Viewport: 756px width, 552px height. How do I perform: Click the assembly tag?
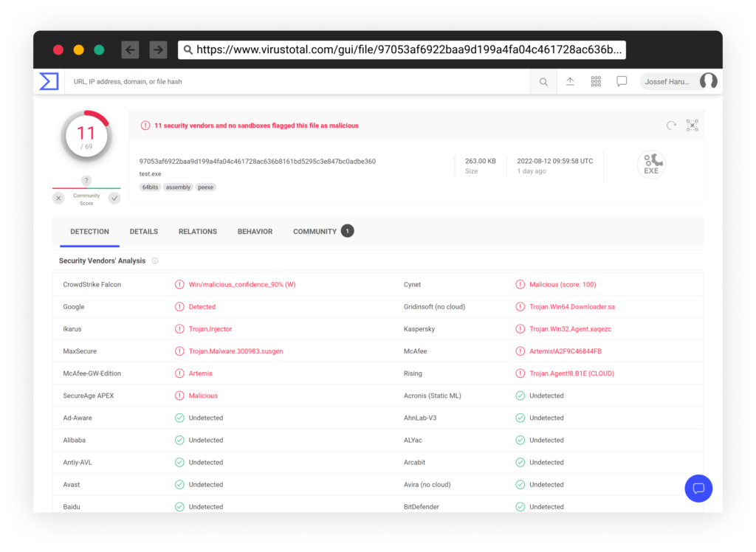coord(178,187)
